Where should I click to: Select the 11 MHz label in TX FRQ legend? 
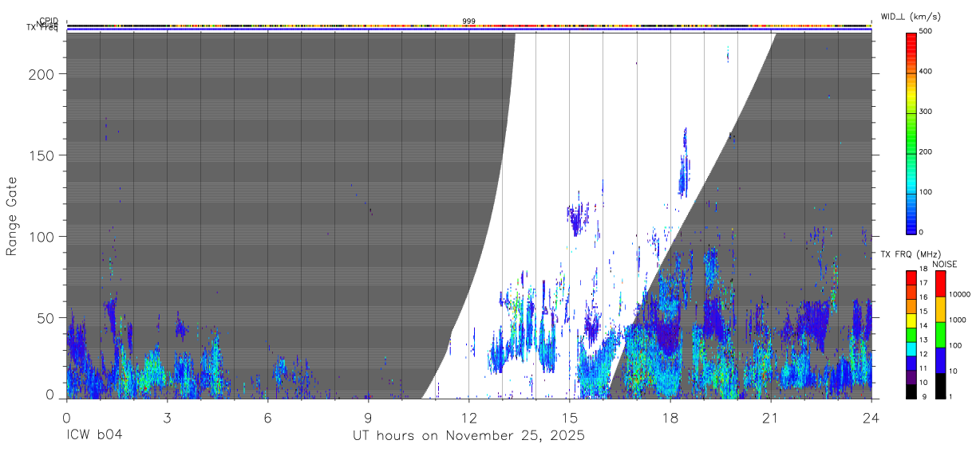[924, 368]
